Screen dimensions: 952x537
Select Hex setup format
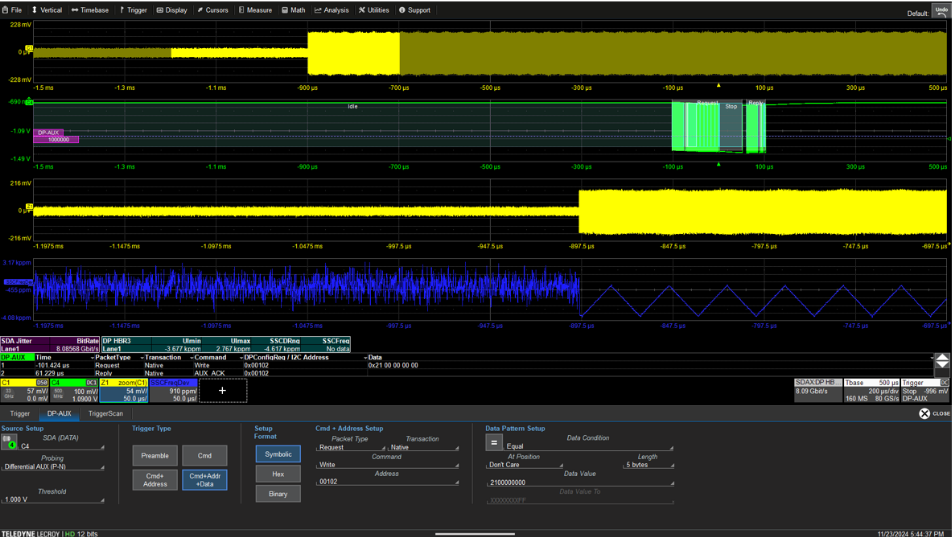click(278, 474)
